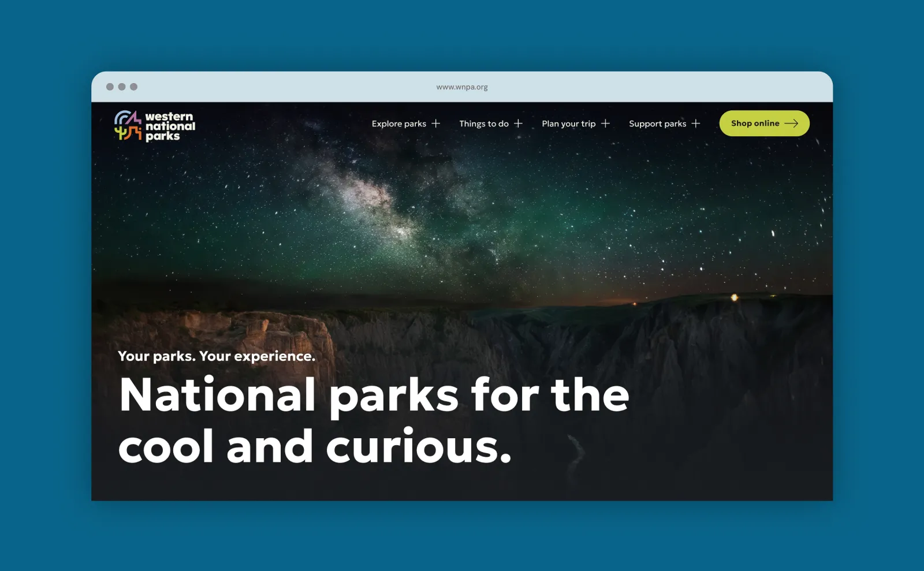Expand the Explore parks menu with its plus

437,123
